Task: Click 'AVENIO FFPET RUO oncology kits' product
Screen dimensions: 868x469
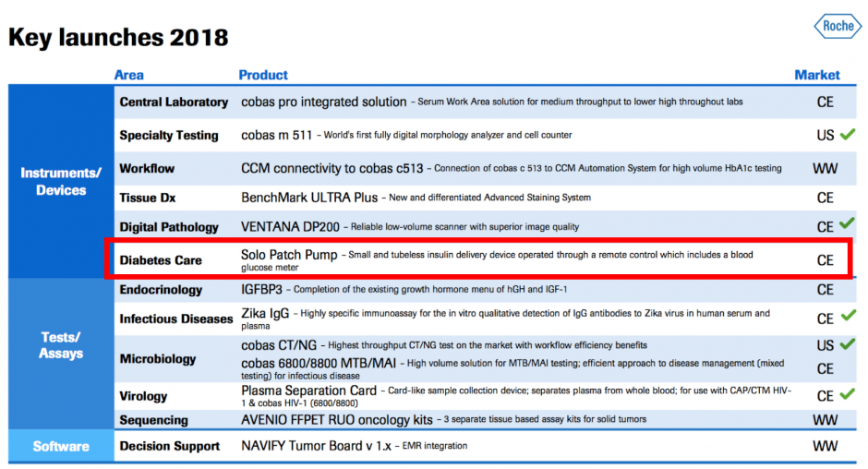Action: coord(337,420)
